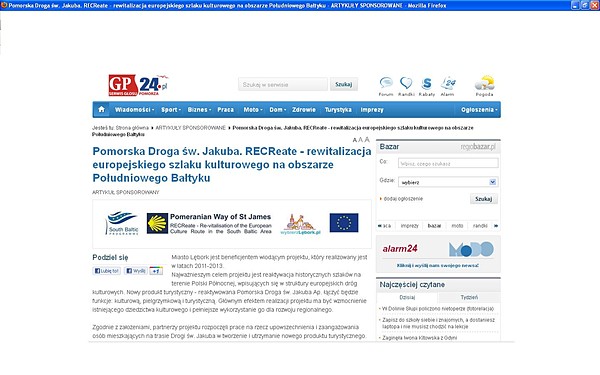Viewport: 600px width, 375px height.
Task: Expand the Gdzie location dropdown
Action: pyautogui.click(x=493, y=182)
